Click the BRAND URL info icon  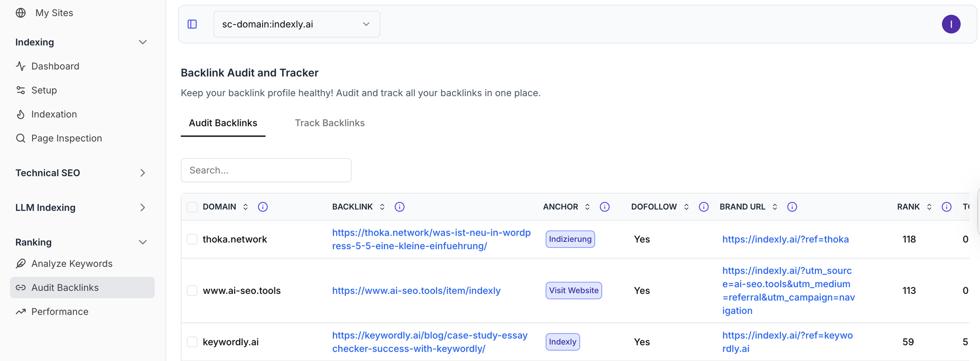click(x=792, y=207)
